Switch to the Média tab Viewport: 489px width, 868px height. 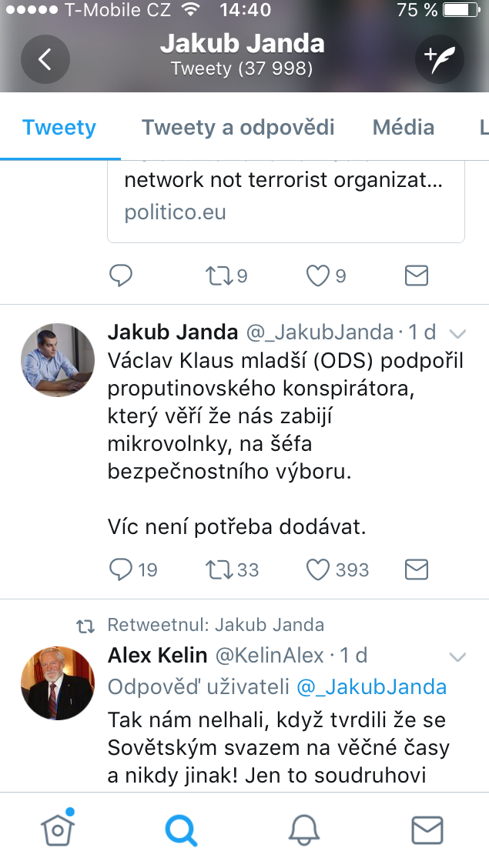[404, 127]
